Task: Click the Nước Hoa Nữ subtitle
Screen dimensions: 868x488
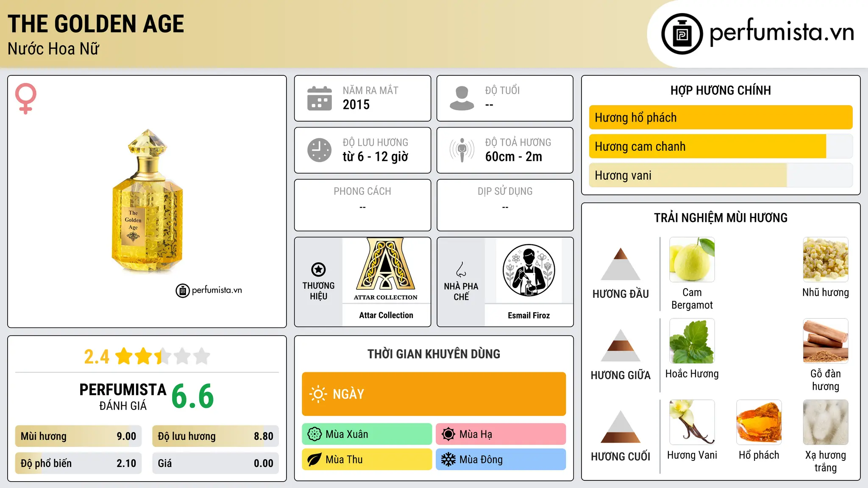Action: pos(53,49)
